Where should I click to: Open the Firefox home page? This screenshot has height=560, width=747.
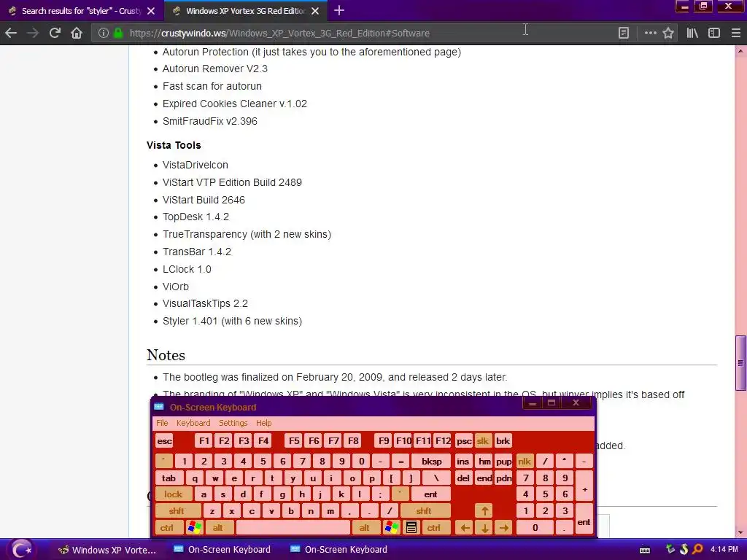tap(76, 33)
